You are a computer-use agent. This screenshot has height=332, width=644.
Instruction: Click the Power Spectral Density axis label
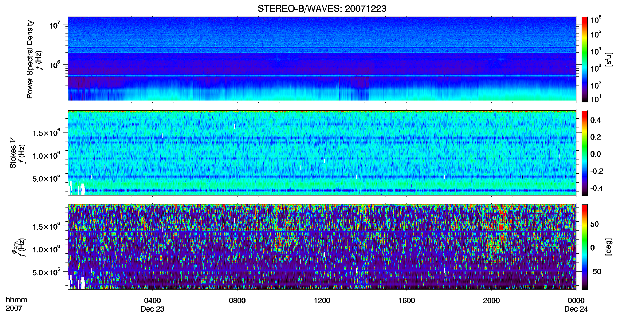coord(30,59)
